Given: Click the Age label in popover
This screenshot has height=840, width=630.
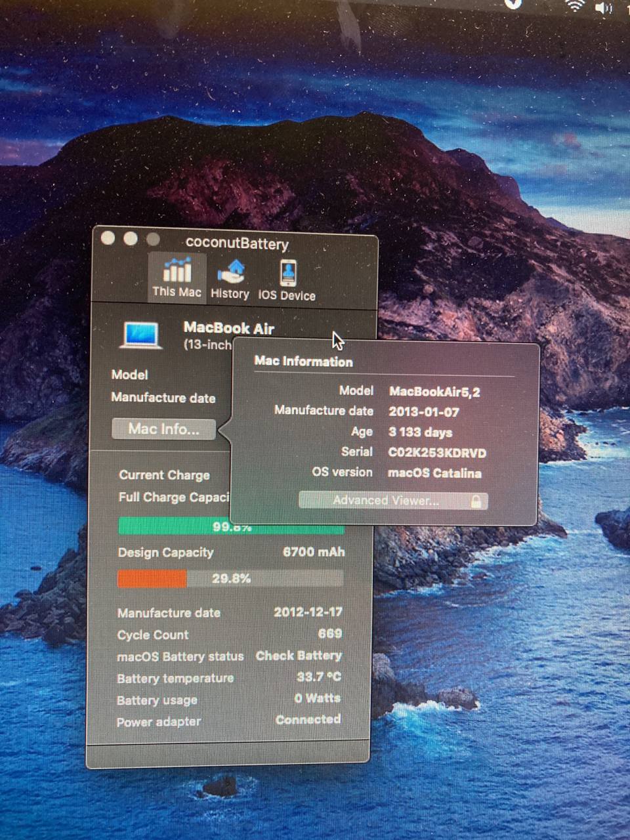Looking at the screenshot, I should 362,432.
